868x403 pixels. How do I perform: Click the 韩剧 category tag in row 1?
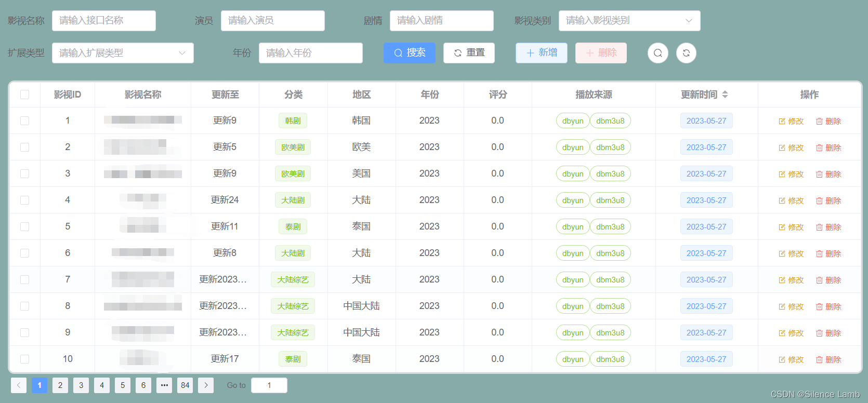pyautogui.click(x=293, y=120)
